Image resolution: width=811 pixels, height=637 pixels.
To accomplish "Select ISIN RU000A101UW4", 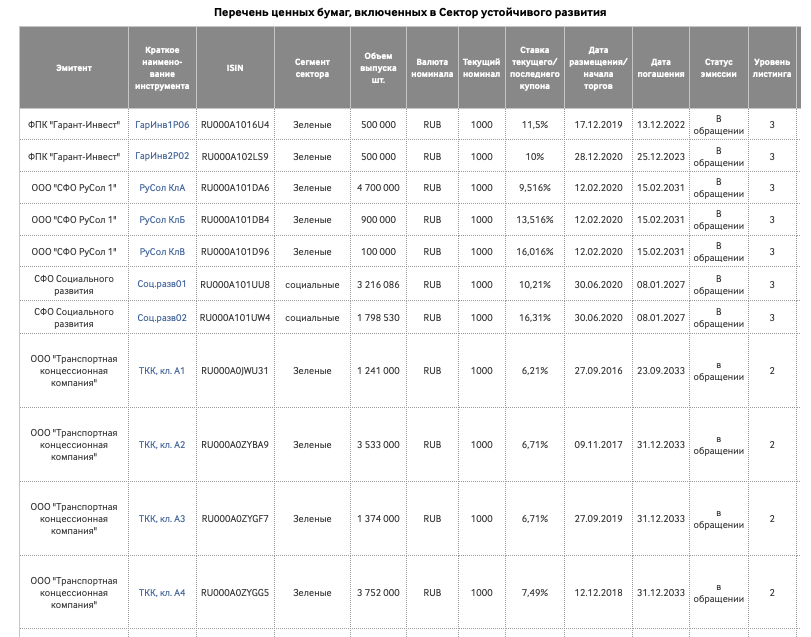I will [x=235, y=317].
